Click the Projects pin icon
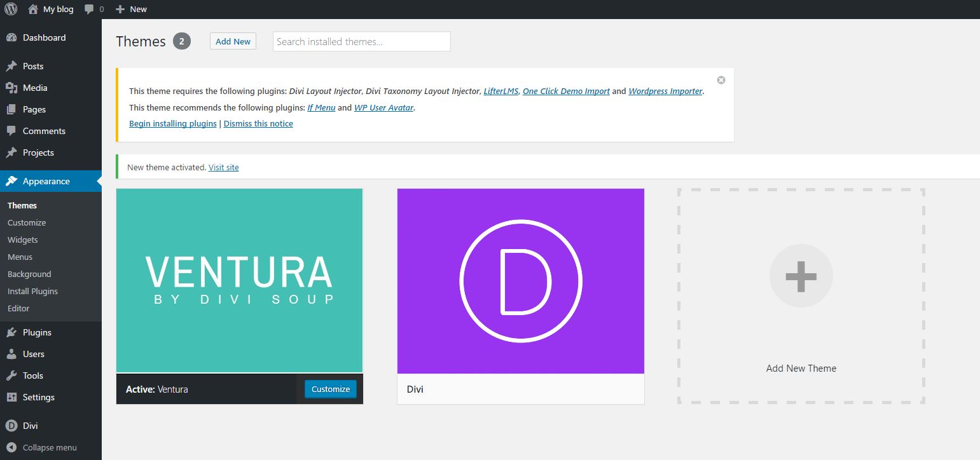Viewport: 980px width, 460px height. click(x=11, y=152)
